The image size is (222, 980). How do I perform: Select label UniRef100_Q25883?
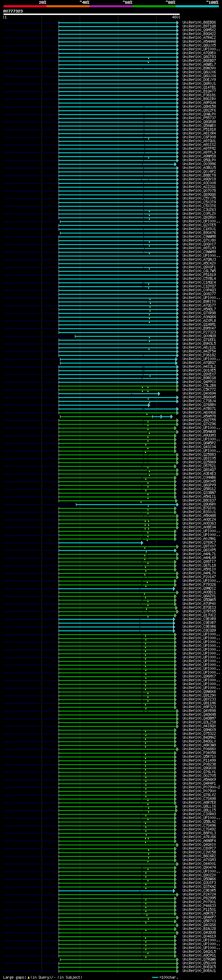pos(199,454)
